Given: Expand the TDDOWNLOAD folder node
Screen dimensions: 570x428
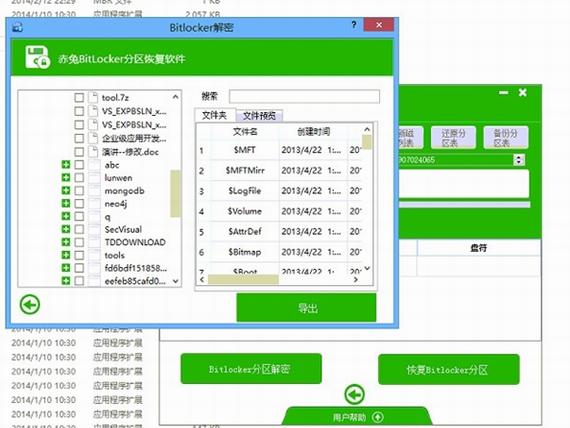Looking at the screenshot, I should coord(66,242).
